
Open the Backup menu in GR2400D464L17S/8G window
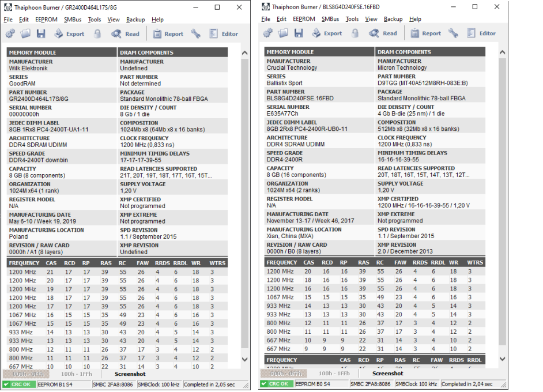(135, 19)
